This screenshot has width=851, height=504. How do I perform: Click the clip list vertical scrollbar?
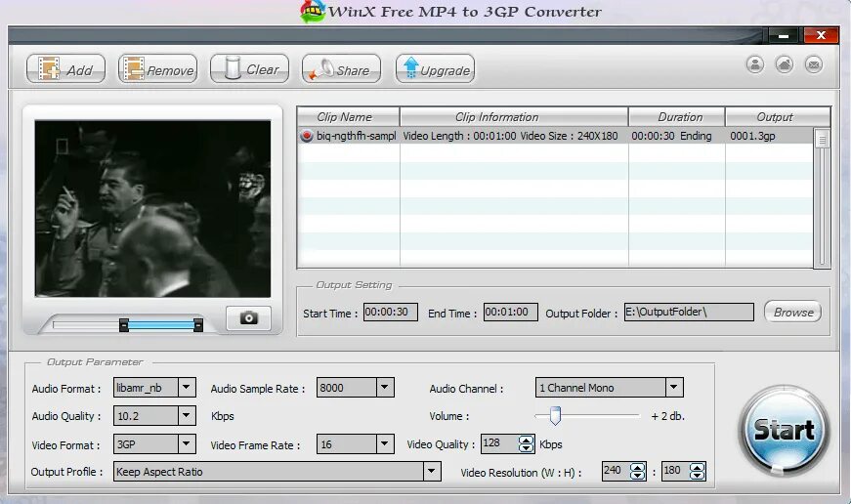[x=822, y=197]
